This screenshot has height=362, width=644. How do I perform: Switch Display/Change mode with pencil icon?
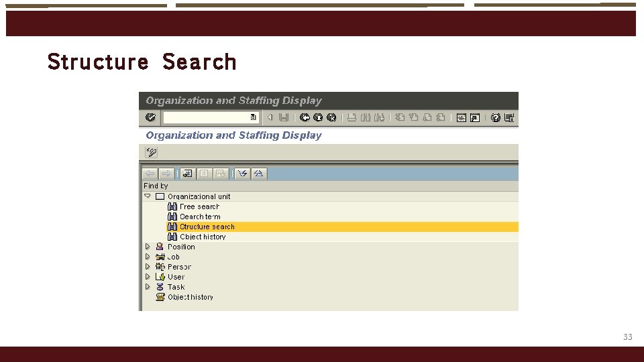click(152, 152)
